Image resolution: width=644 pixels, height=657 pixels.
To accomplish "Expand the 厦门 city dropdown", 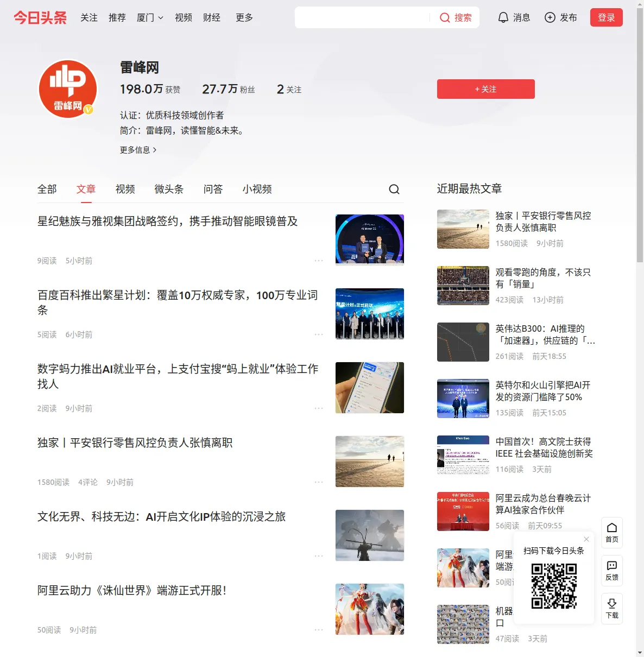I will pos(150,17).
